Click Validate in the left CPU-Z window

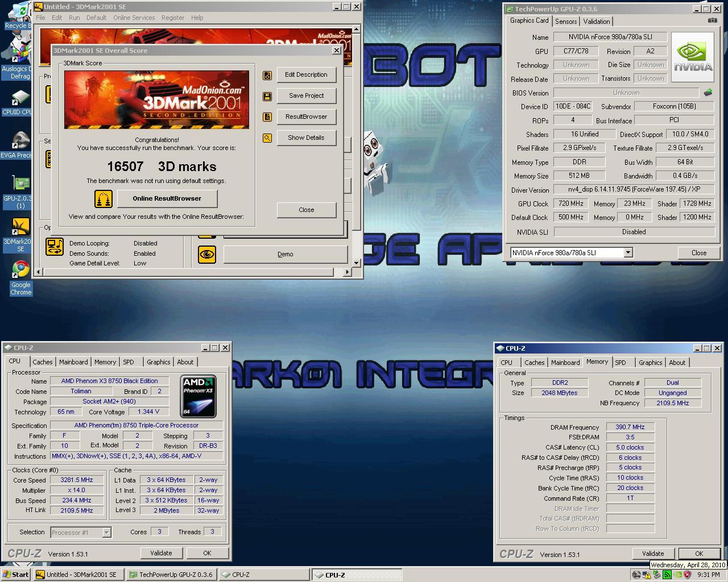pos(161,553)
